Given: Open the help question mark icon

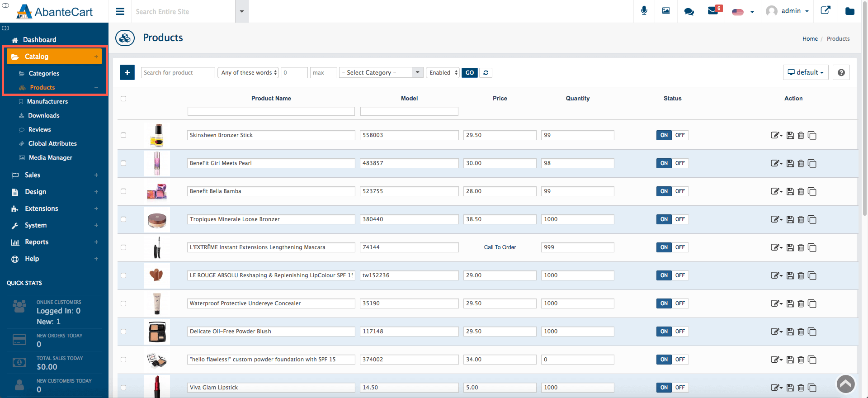Looking at the screenshot, I should tap(841, 72).
